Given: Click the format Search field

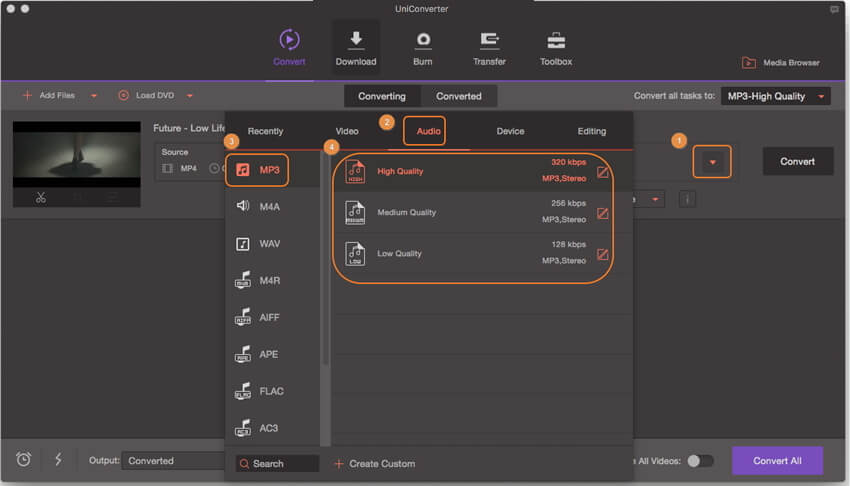Looking at the screenshot, I should tap(278, 464).
